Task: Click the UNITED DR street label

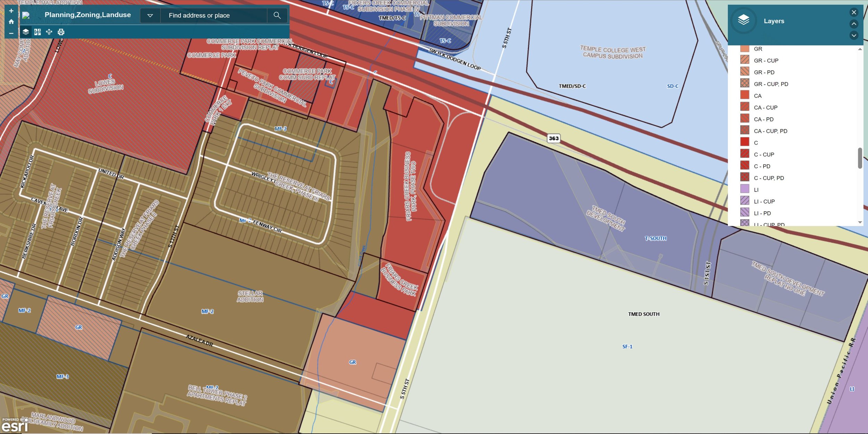Action: tap(111, 173)
